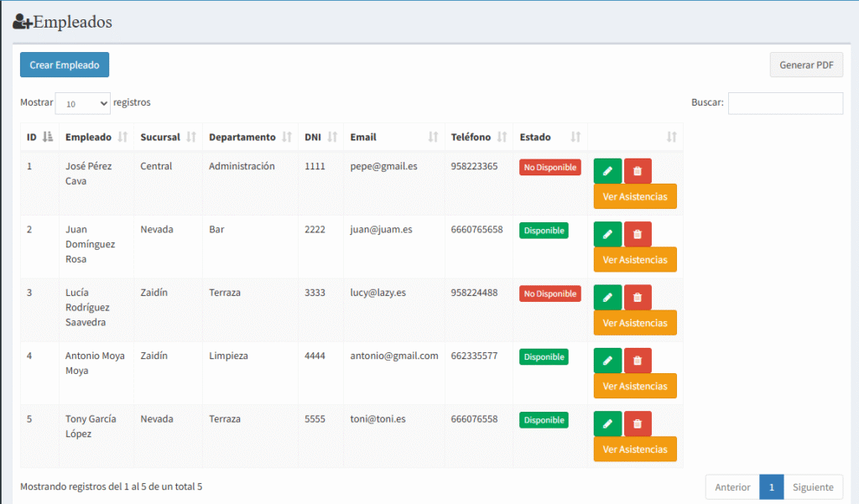This screenshot has width=859, height=504.
Task: Edit employee Juan Domínguez Rosa via pencil icon
Action: tap(607, 234)
